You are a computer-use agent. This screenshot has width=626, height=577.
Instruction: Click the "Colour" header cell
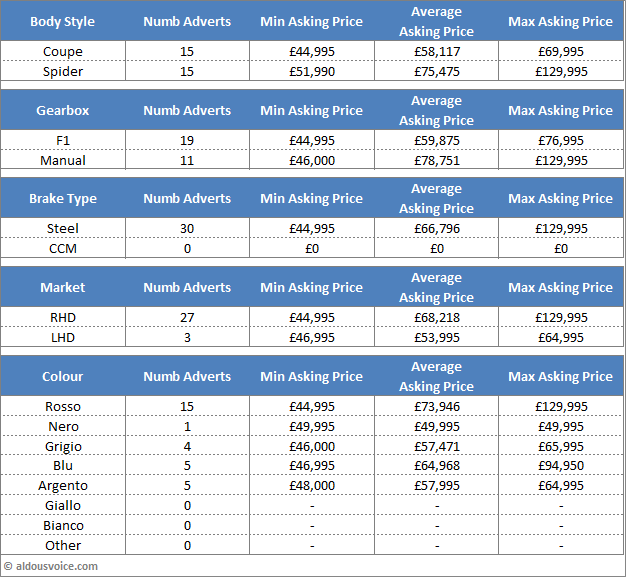coord(63,377)
